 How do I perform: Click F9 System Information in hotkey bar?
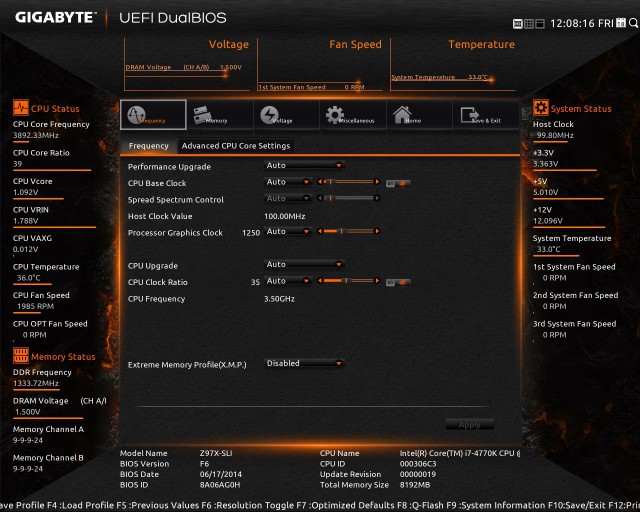tap(496, 505)
